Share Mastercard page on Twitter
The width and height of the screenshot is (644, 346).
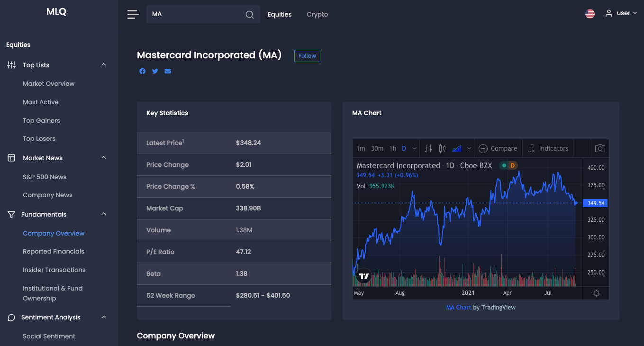tap(155, 71)
